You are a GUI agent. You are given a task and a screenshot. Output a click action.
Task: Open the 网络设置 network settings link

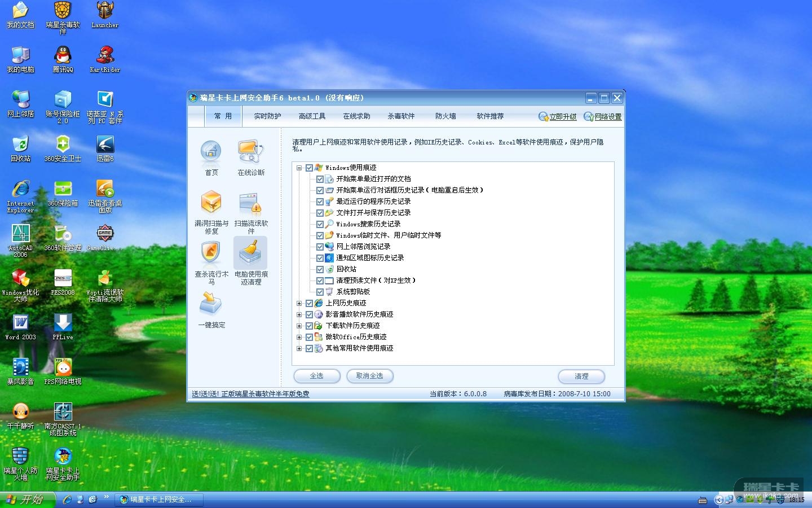click(603, 117)
